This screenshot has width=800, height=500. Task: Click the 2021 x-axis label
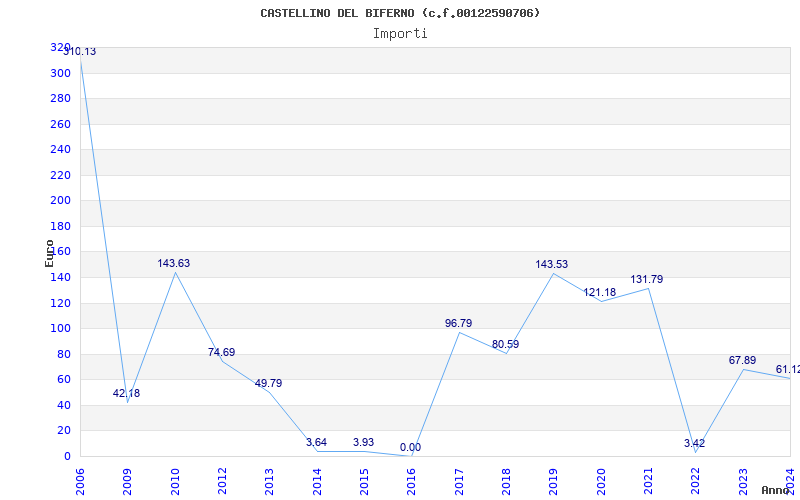coord(648,482)
